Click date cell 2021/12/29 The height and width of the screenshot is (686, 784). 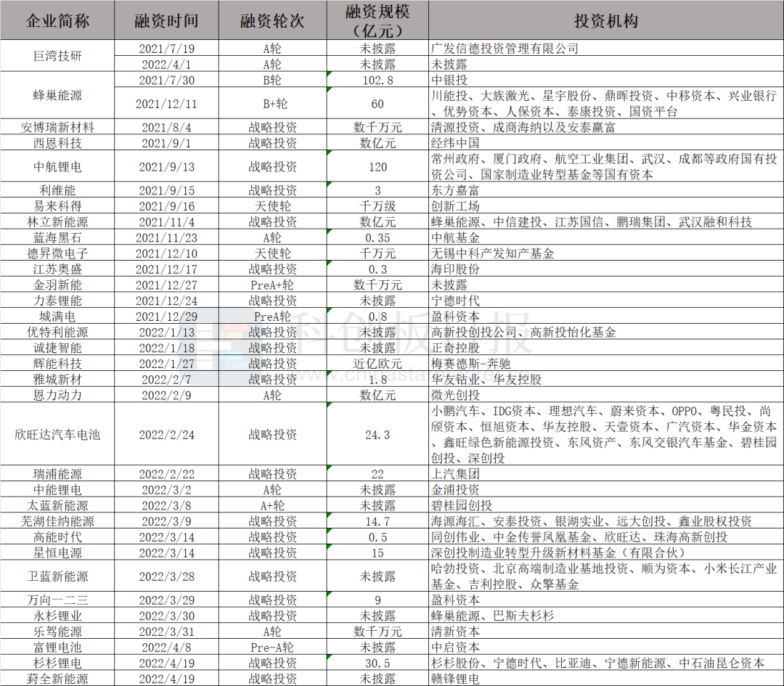coord(166,316)
